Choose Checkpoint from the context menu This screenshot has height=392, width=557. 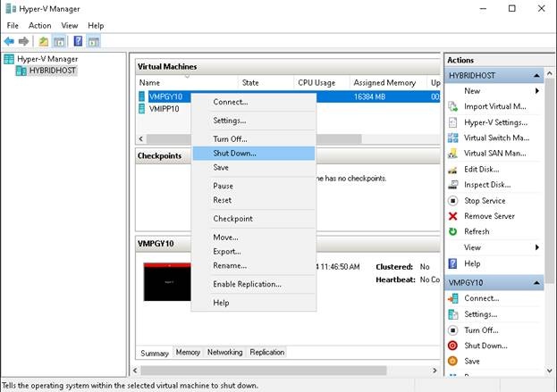pos(254,219)
